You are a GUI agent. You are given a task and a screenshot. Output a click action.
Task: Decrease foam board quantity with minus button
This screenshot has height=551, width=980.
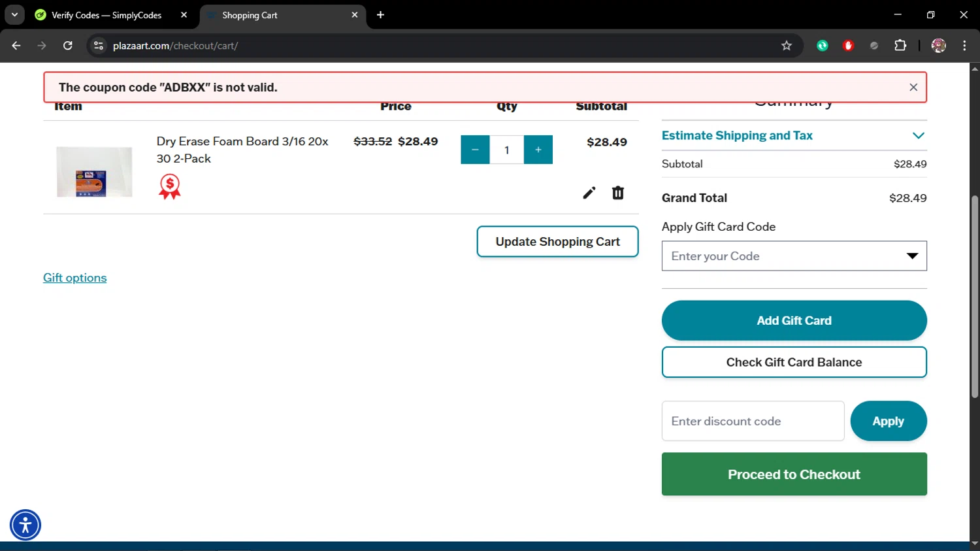(475, 150)
